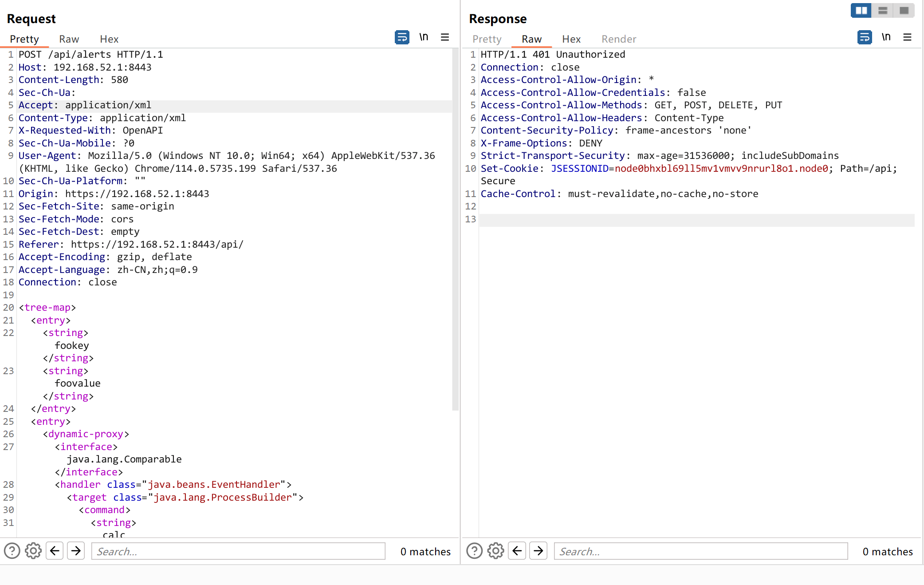Click 'HTTP/1.1 401 Unauthorized' status line

click(553, 55)
